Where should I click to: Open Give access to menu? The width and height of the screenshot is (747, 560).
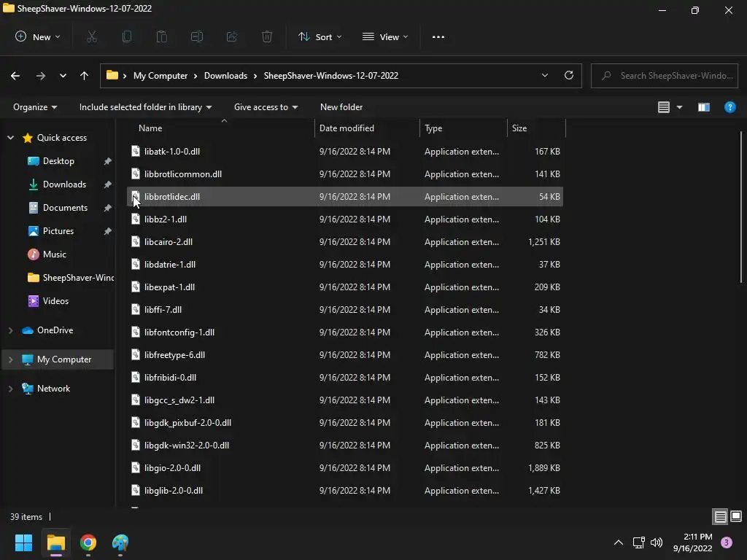(266, 107)
